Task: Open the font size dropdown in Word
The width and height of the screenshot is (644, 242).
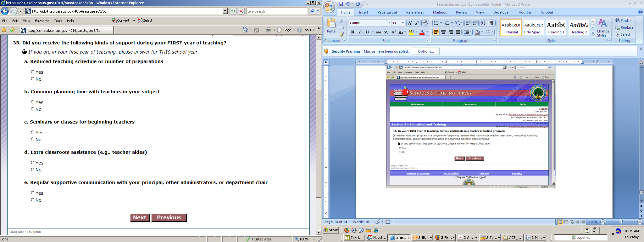Action: (x=403, y=23)
